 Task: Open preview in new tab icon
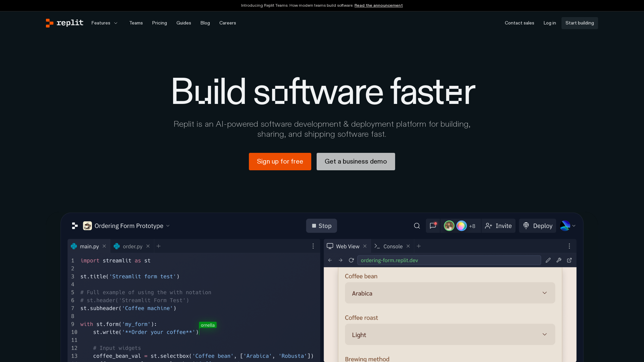click(570, 260)
